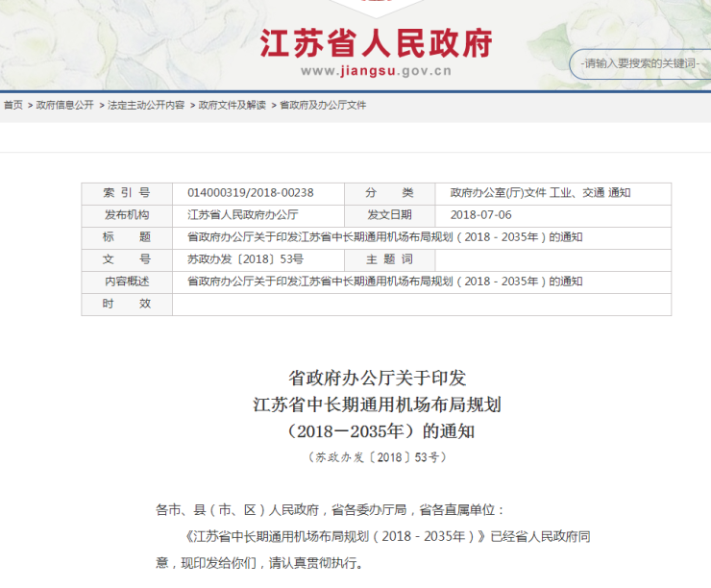Screen dimensions: 711x588
Task: Click body line 意，现印发给你们，请认真贯彻执行。
Action: [x=258, y=563]
